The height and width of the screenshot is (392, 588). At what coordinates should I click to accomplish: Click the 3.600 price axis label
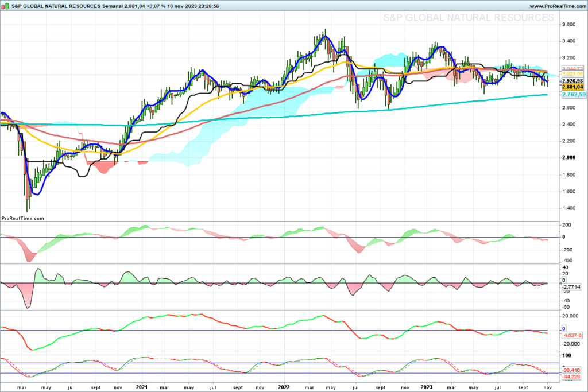(569, 24)
